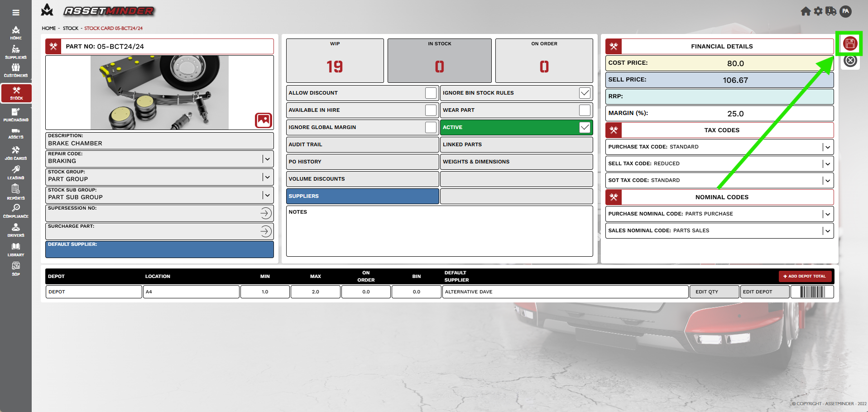Go to Purchasing in the sidebar

tap(16, 115)
